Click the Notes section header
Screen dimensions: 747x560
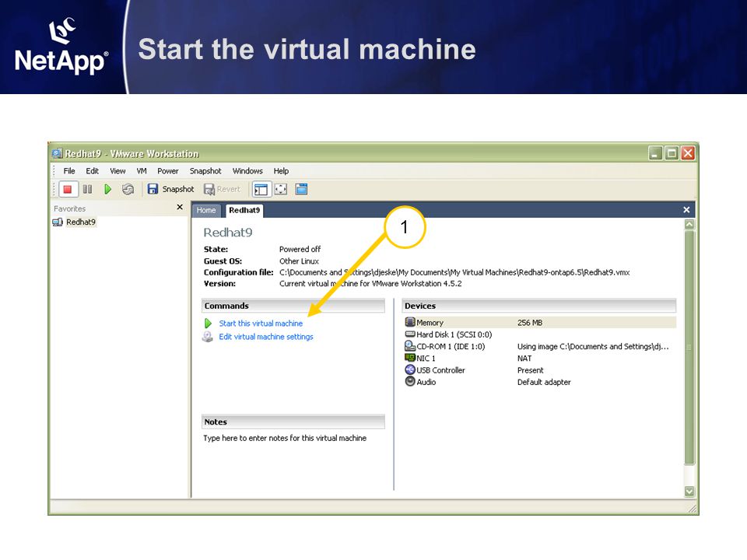(293, 422)
